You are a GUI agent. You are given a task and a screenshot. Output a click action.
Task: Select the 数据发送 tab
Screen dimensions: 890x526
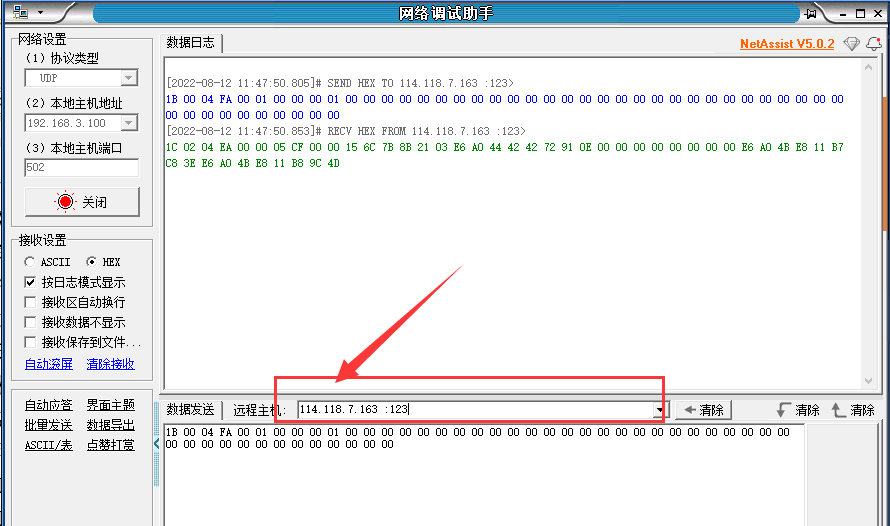pos(190,410)
